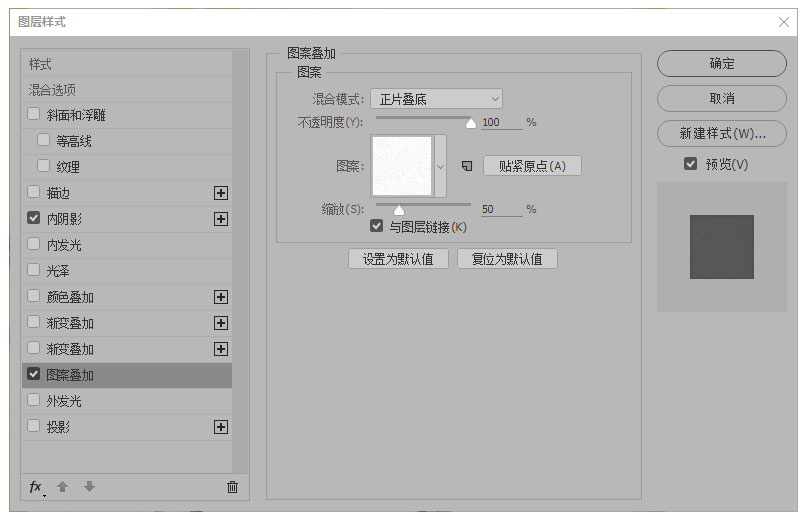
Task: Select the 内发光 row
Action: (x=127, y=245)
